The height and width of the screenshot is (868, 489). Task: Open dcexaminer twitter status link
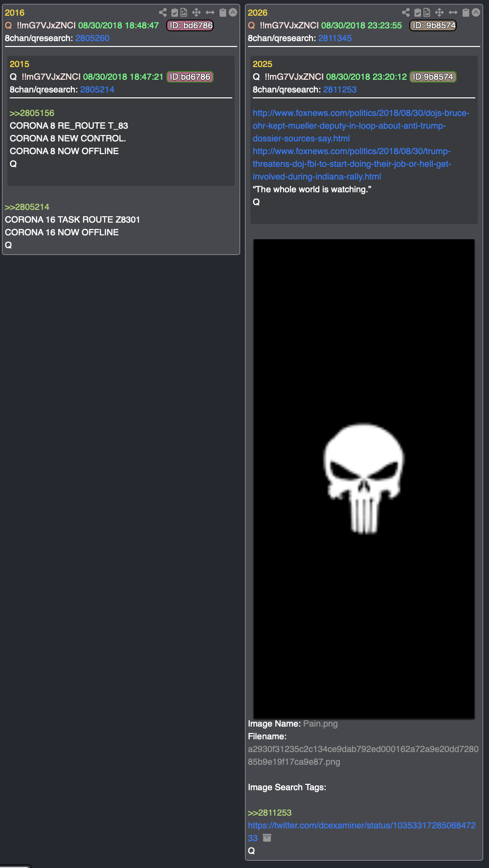pyautogui.click(x=362, y=832)
